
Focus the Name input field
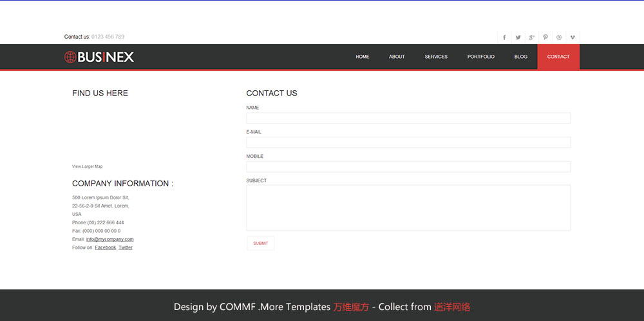coord(408,118)
